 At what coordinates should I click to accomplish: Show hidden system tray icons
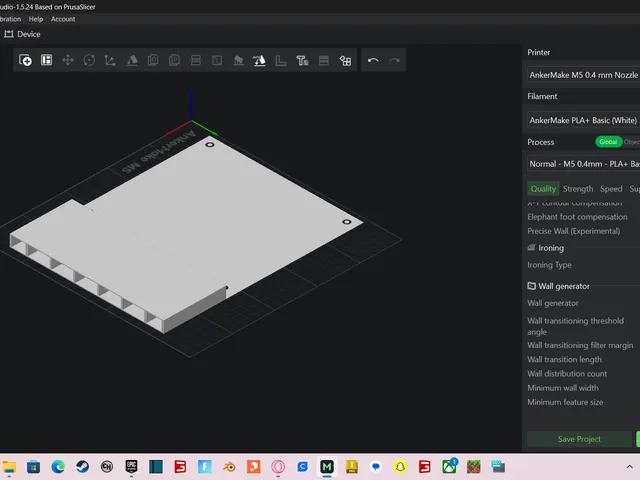pyautogui.click(x=629, y=466)
